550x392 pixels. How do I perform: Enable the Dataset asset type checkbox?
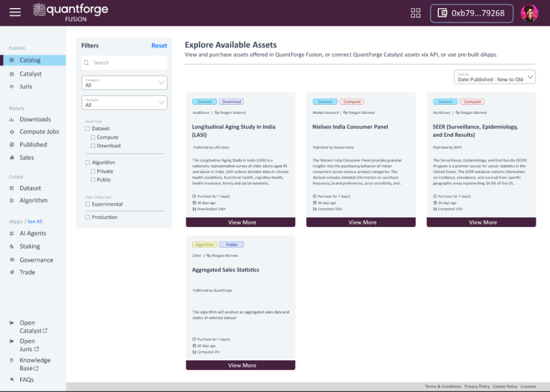pyautogui.click(x=88, y=129)
